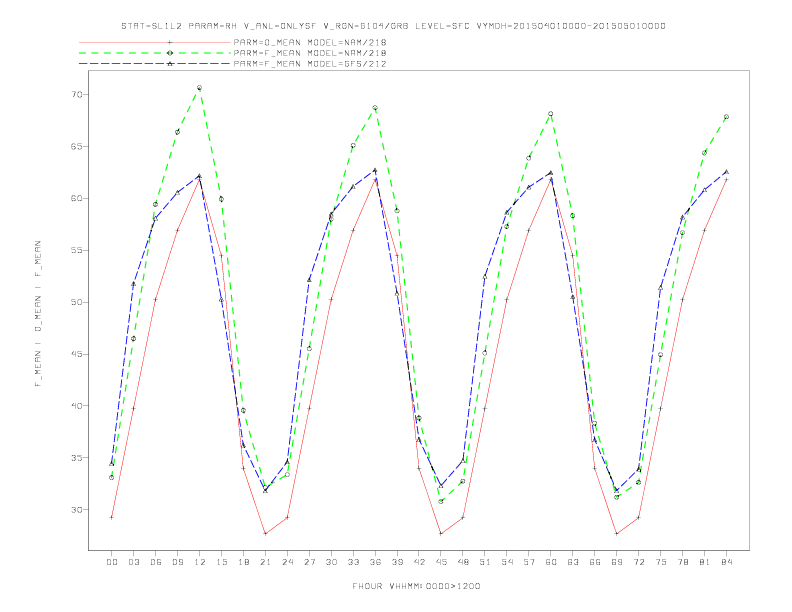This screenshot has height=612, width=792.
Task: Click forecast hour tick label 84
Action: [x=727, y=562]
